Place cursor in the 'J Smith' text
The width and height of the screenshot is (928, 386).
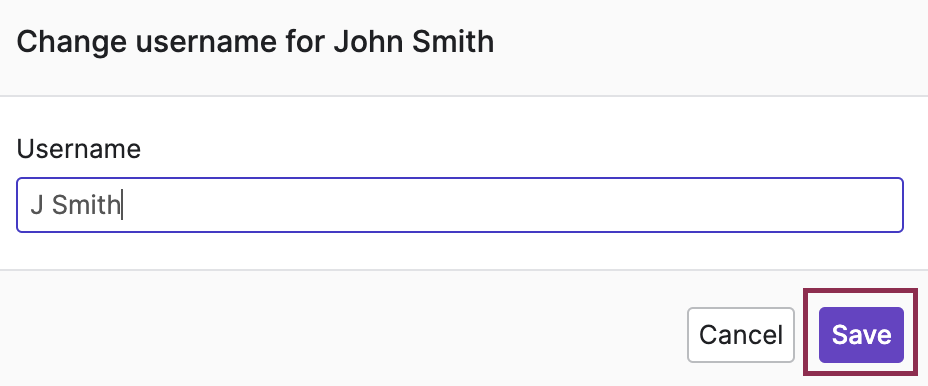click(x=75, y=205)
